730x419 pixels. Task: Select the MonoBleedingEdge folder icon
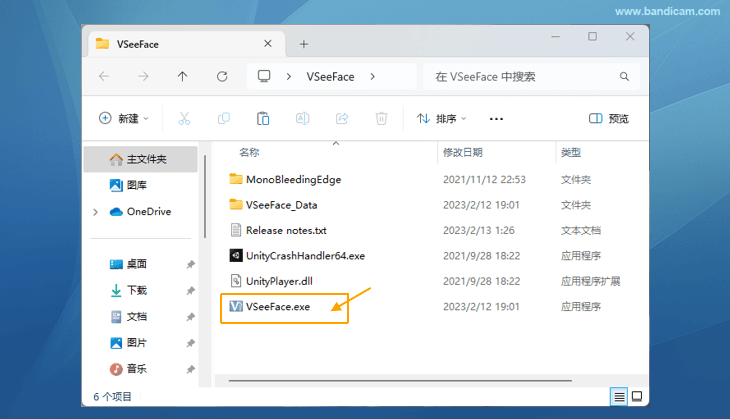pos(236,179)
